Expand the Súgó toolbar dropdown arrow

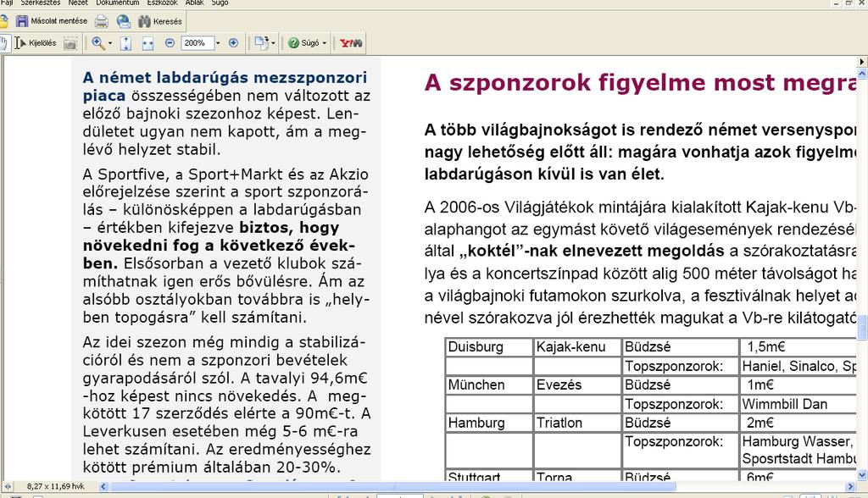pyautogui.click(x=325, y=43)
